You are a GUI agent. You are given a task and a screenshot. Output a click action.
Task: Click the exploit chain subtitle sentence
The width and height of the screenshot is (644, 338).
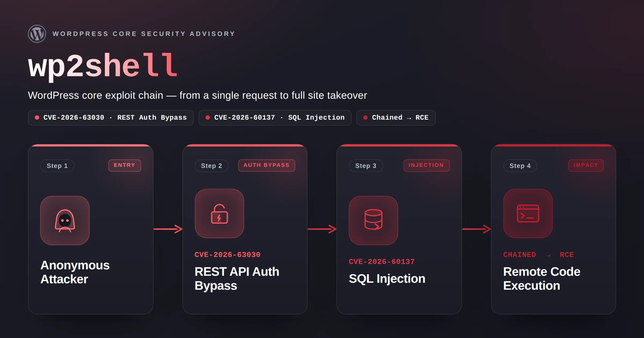tap(197, 95)
